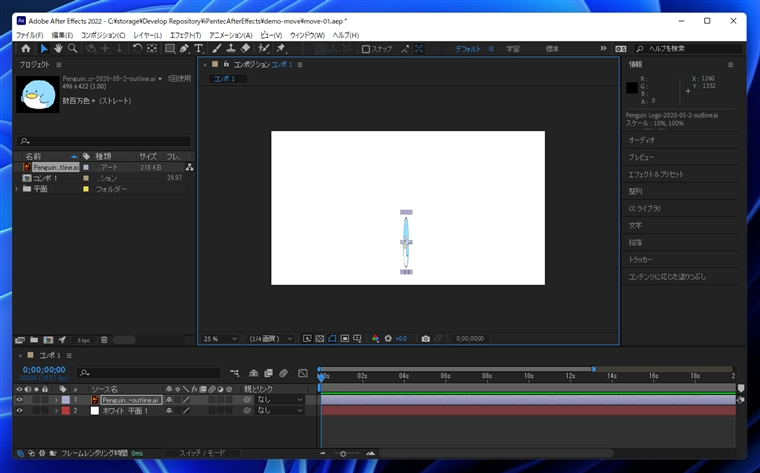Toggle the shy switch for White Solid layer
The height and width of the screenshot is (473, 760).
point(169,410)
